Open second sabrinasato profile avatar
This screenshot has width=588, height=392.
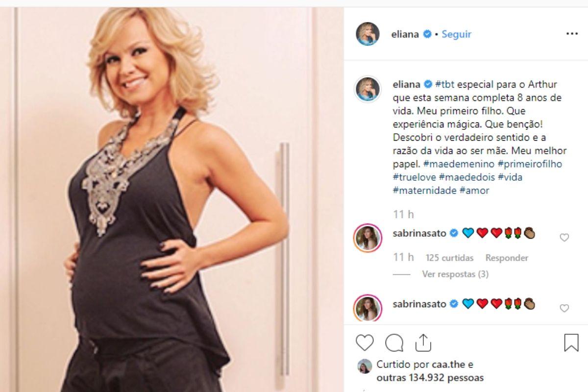coord(367,308)
